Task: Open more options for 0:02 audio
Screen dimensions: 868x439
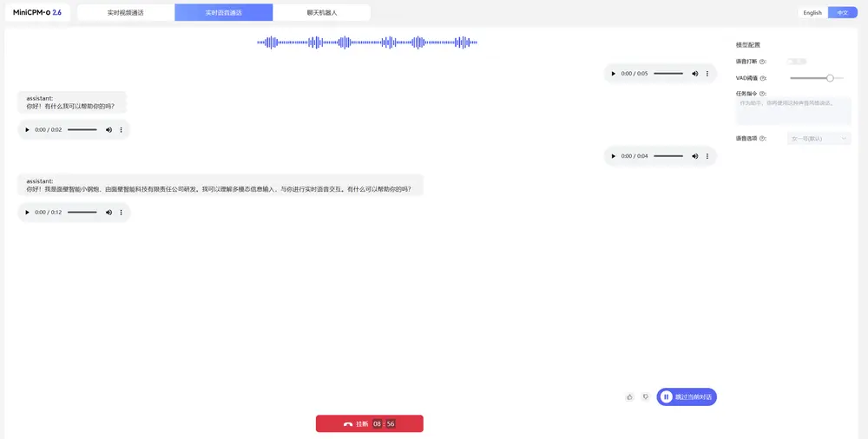Action: tap(122, 130)
